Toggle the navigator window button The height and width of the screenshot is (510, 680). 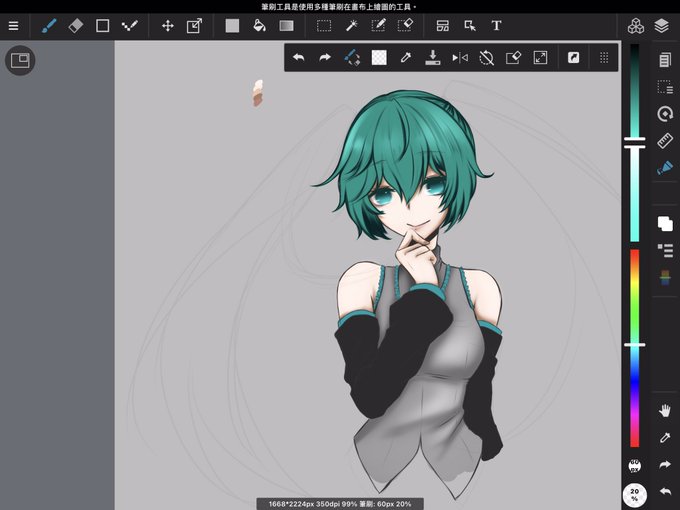(20, 60)
